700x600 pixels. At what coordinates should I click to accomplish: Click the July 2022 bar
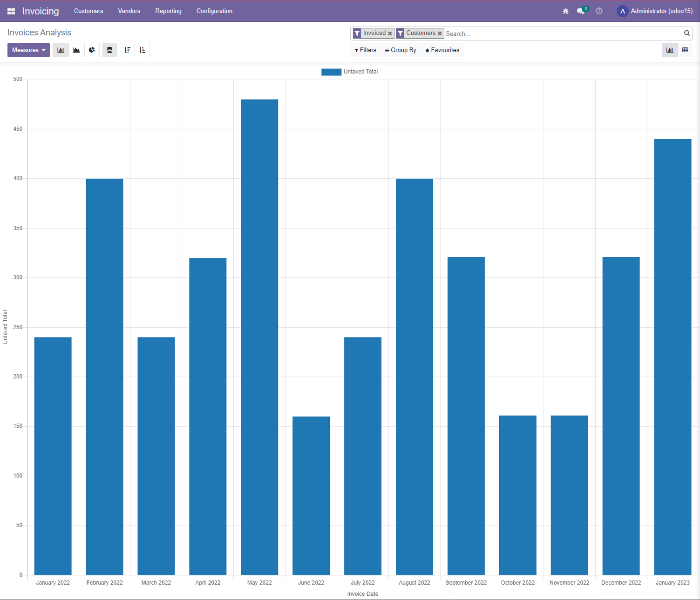pos(363,456)
